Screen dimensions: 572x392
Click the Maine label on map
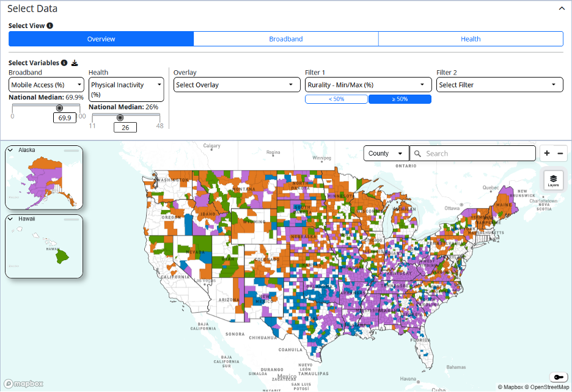pyautogui.click(x=504, y=205)
